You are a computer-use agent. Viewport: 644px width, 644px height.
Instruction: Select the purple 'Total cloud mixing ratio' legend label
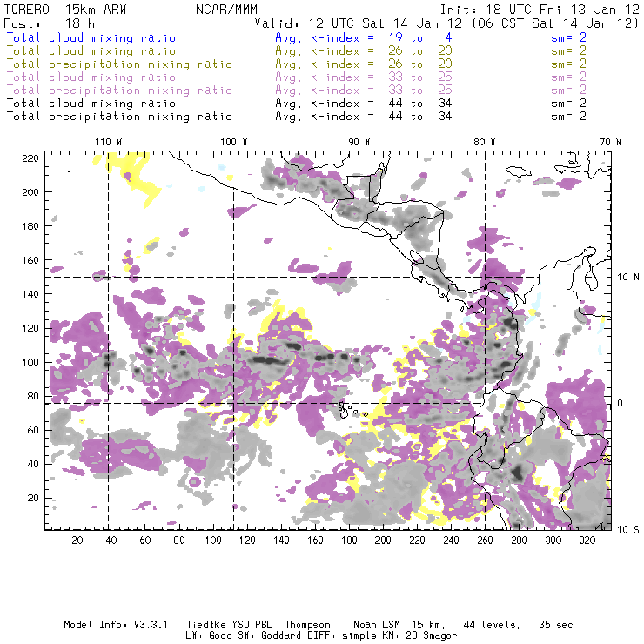(x=91, y=77)
